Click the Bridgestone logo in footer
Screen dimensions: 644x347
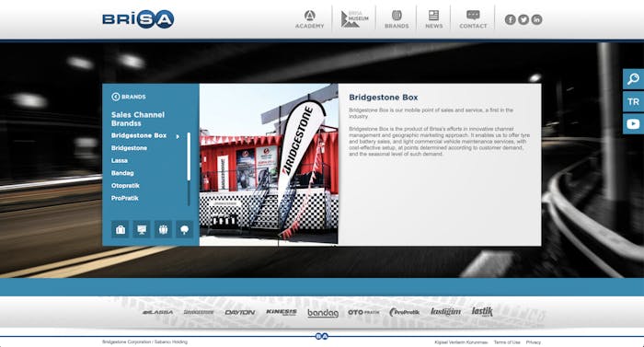[x=199, y=312]
